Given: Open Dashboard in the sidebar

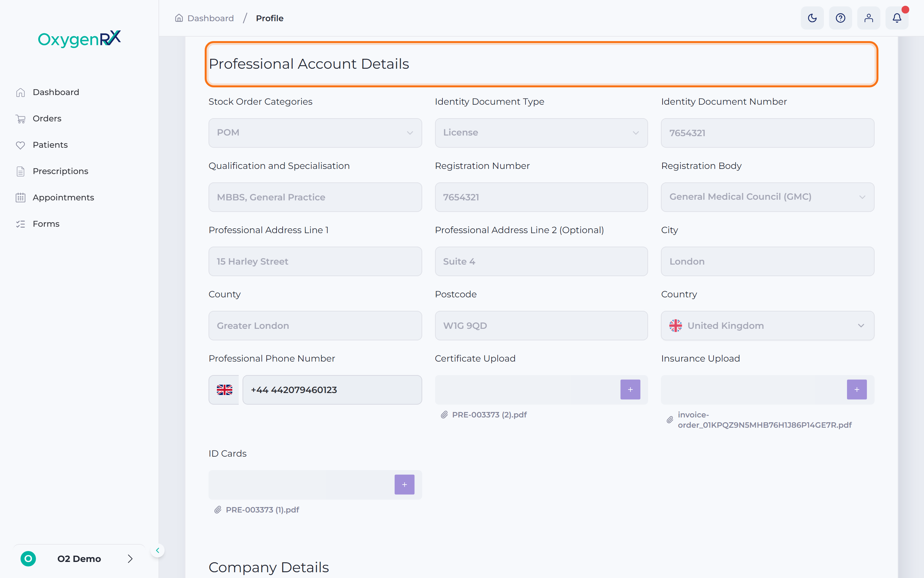Looking at the screenshot, I should pyautogui.click(x=56, y=92).
